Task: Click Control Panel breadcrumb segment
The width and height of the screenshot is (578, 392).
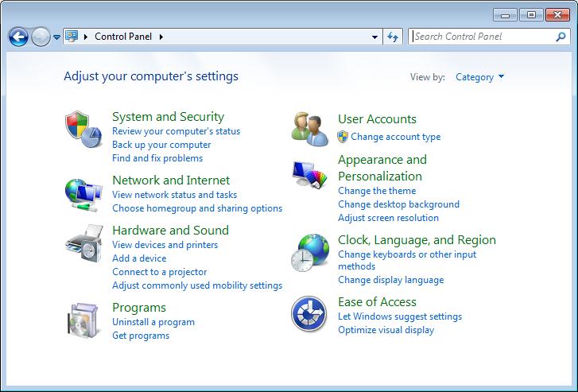Action: click(x=123, y=37)
